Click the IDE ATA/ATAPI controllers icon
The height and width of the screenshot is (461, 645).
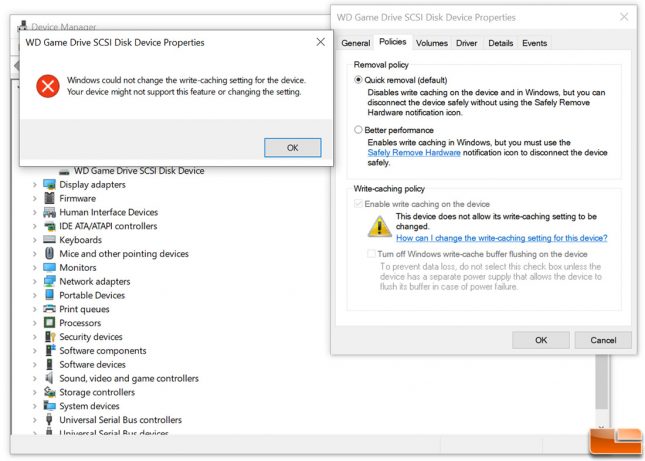[49, 226]
